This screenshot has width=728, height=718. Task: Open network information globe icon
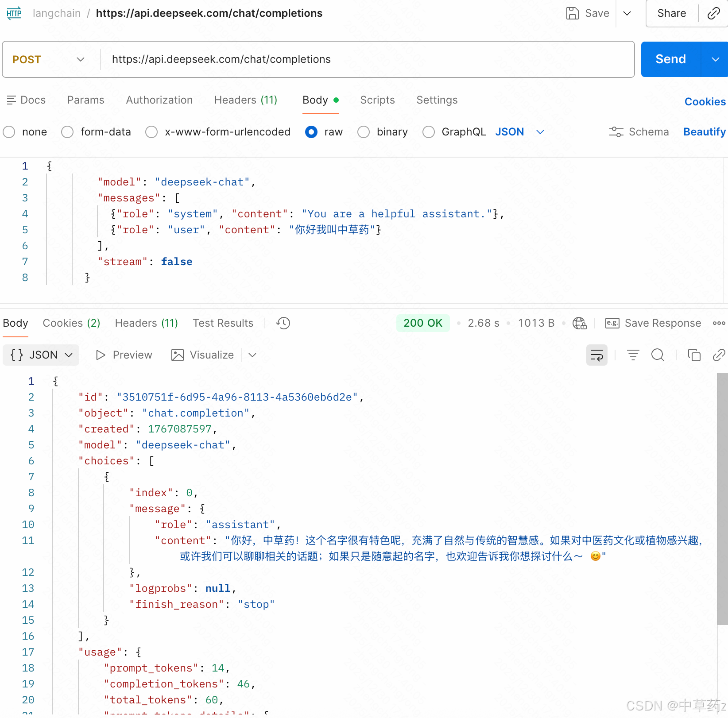[579, 323]
